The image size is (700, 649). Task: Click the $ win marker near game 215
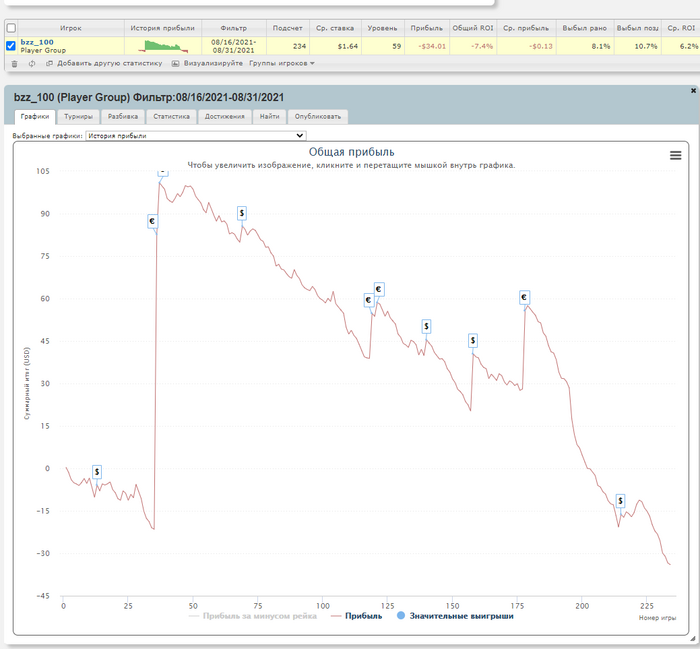click(x=620, y=501)
